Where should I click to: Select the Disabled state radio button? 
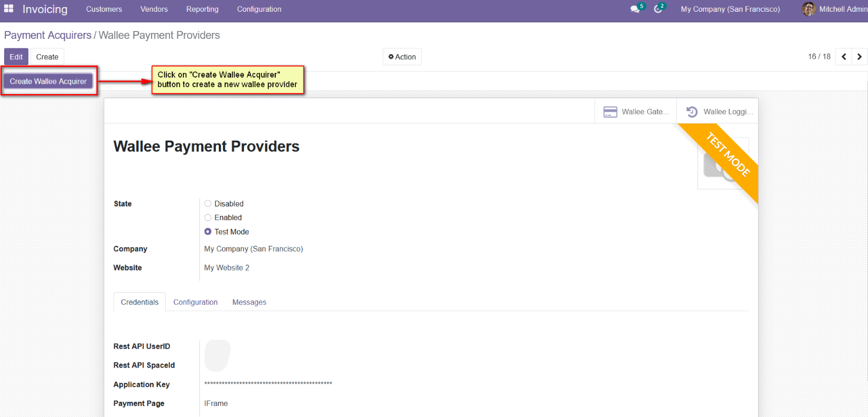click(208, 204)
